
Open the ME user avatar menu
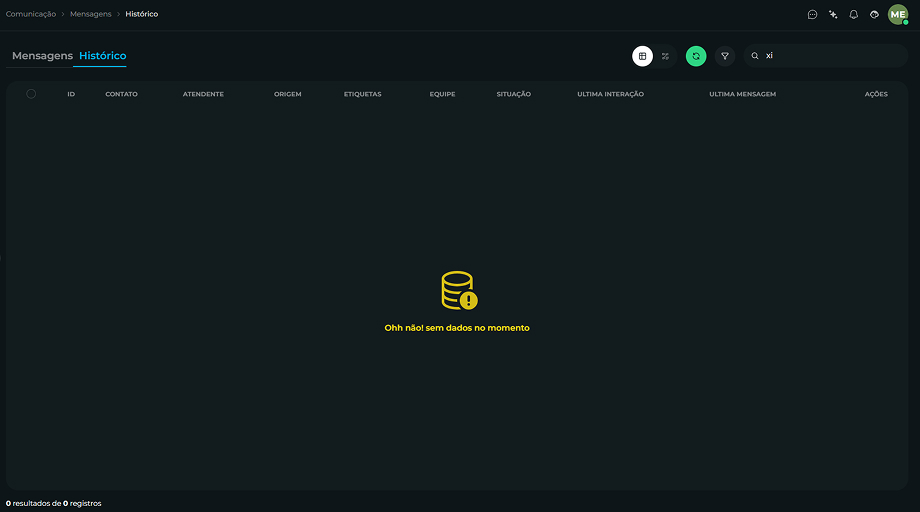[898, 15]
